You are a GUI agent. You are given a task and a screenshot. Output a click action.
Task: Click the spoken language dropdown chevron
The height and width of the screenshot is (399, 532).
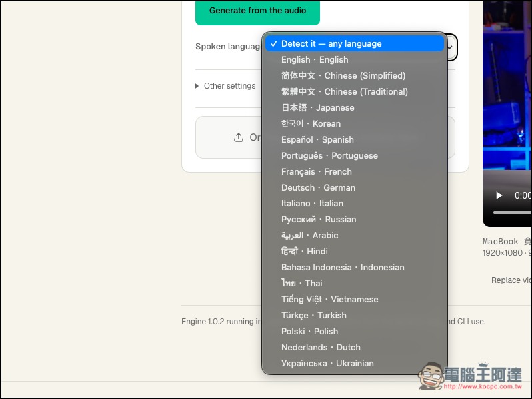[451, 47]
